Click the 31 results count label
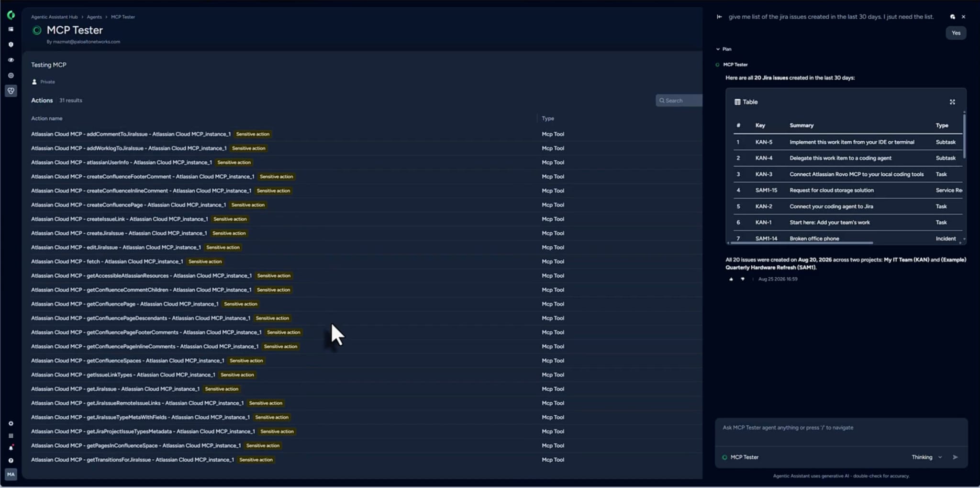Viewport: 980px width, 488px height. (71, 101)
